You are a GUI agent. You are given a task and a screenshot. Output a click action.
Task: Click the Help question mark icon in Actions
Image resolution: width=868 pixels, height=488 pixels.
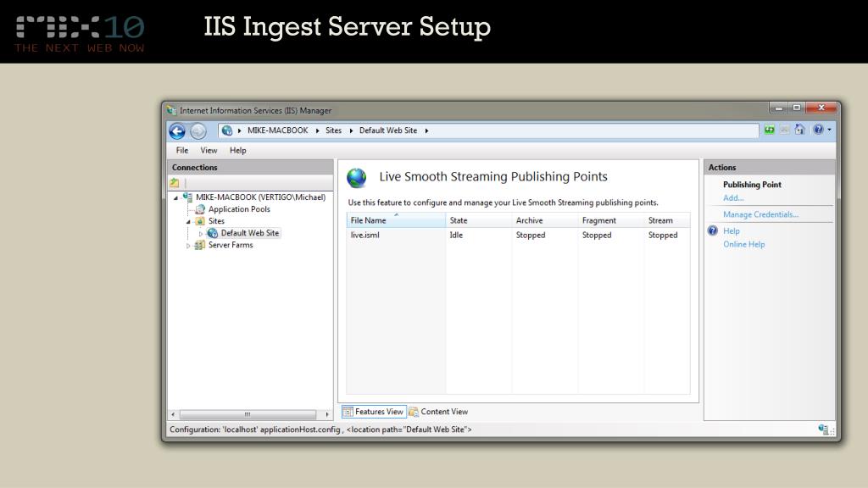point(713,230)
